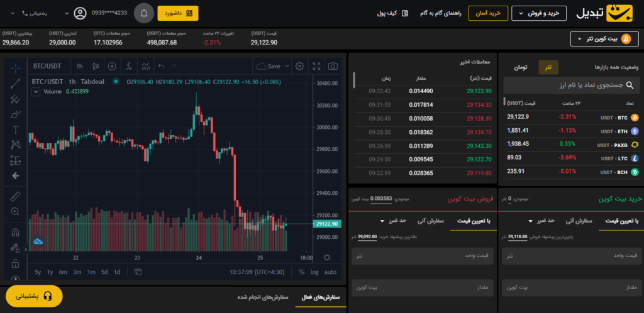Screen dimensions: 644x313
Task: Switch markets list to Tether tab
Action: pyautogui.click(x=548, y=67)
